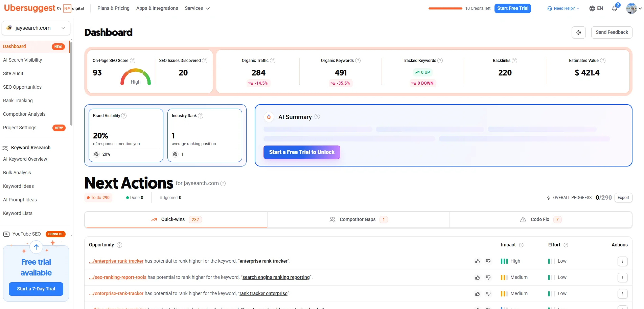Open AI Keyword Overview
Screen dimensions: 644x309
click(25, 159)
